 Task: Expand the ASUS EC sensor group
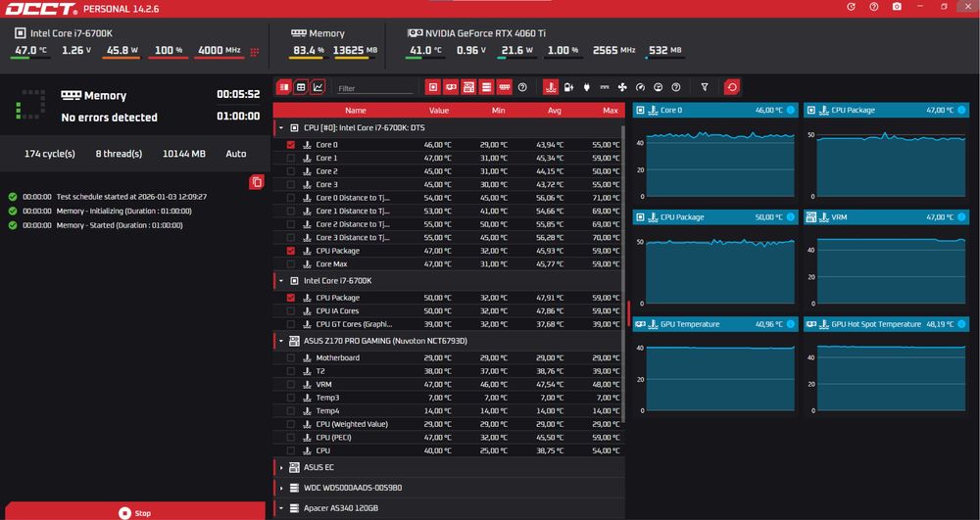pyautogui.click(x=280, y=467)
